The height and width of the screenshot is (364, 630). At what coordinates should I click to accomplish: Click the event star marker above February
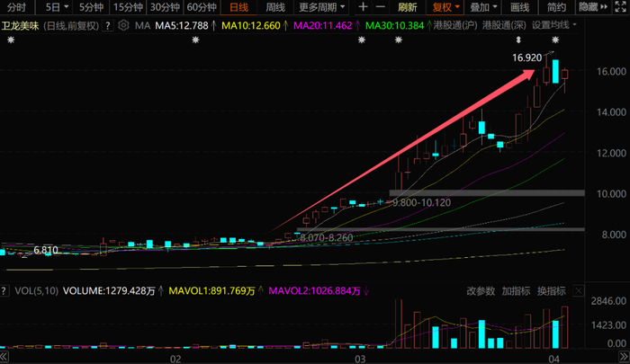[x=195, y=40]
